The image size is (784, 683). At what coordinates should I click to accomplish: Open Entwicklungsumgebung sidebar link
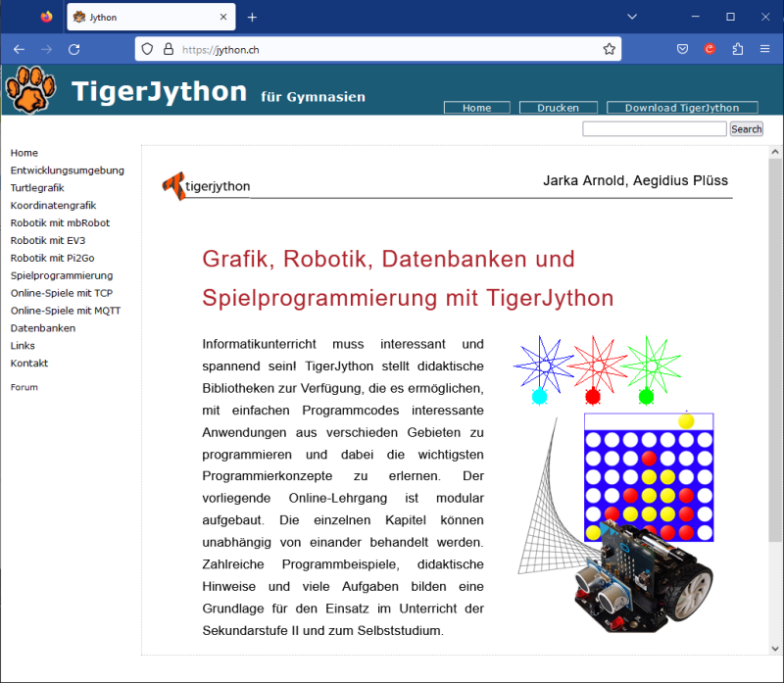coord(67,171)
